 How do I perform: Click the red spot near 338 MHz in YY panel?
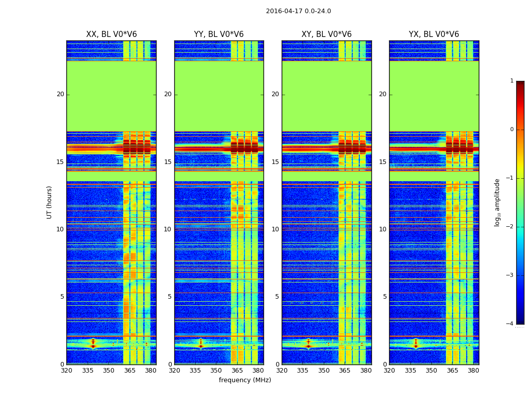click(x=201, y=344)
